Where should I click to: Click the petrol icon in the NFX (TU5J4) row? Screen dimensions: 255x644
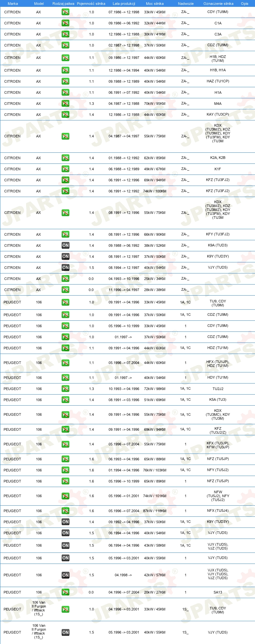66,511
